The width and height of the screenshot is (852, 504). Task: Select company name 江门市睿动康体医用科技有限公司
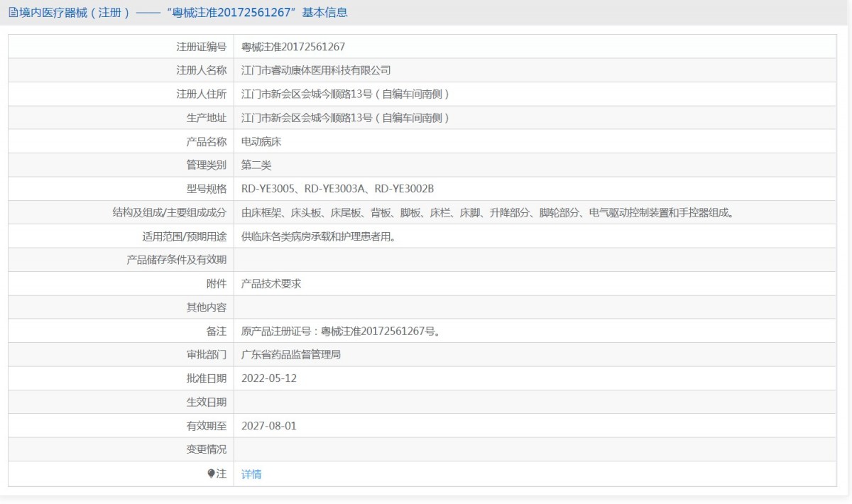click(316, 70)
